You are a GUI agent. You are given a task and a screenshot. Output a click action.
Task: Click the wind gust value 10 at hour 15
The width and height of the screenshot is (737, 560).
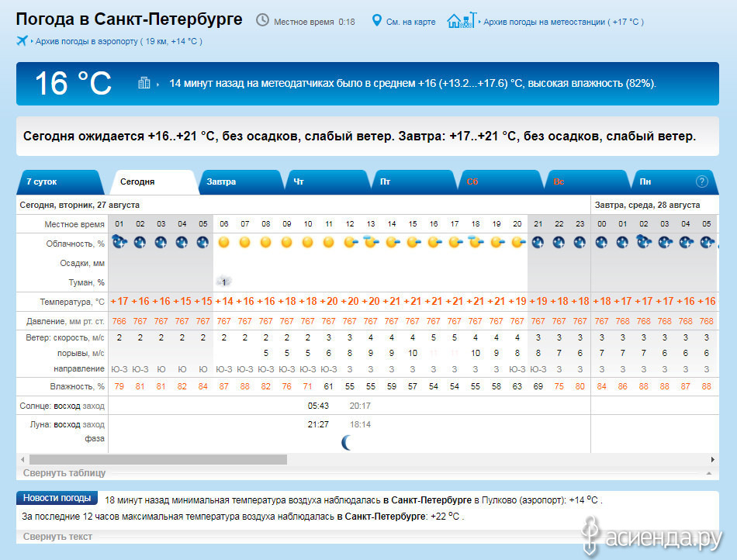(412, 353)
